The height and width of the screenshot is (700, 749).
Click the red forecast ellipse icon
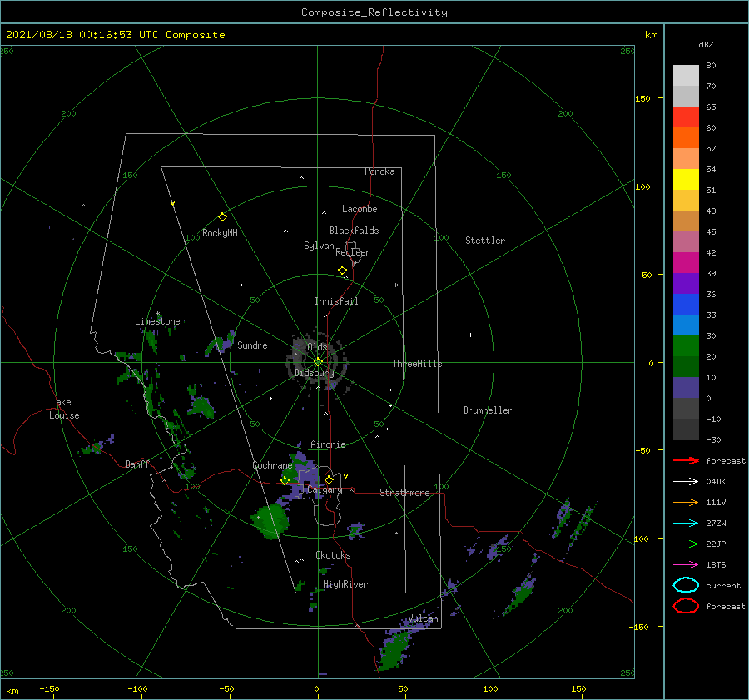(x=686, y=606)
